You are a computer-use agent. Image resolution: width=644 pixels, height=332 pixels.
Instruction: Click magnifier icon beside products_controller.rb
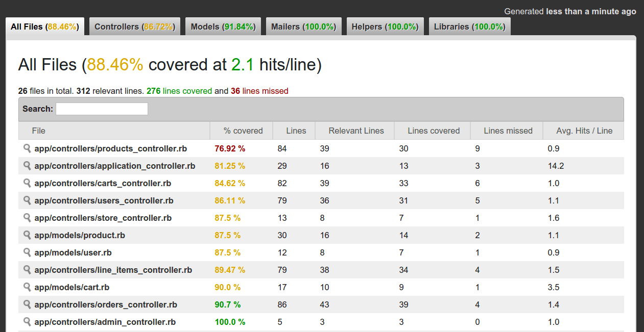27,148
